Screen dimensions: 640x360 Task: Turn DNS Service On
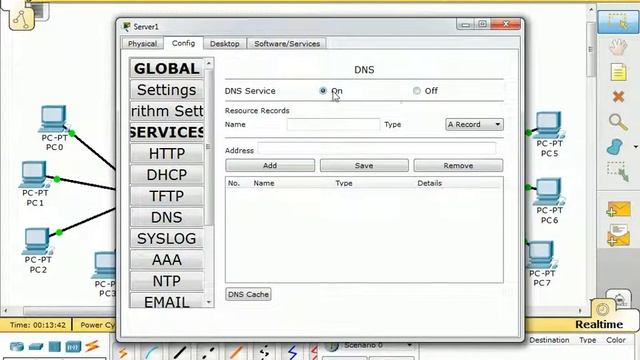(323, 91)
